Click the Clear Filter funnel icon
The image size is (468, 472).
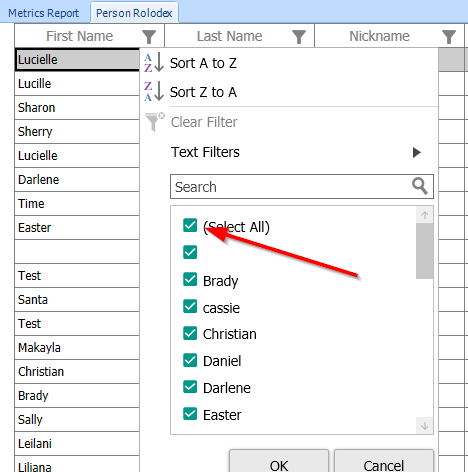click(155, 122)
